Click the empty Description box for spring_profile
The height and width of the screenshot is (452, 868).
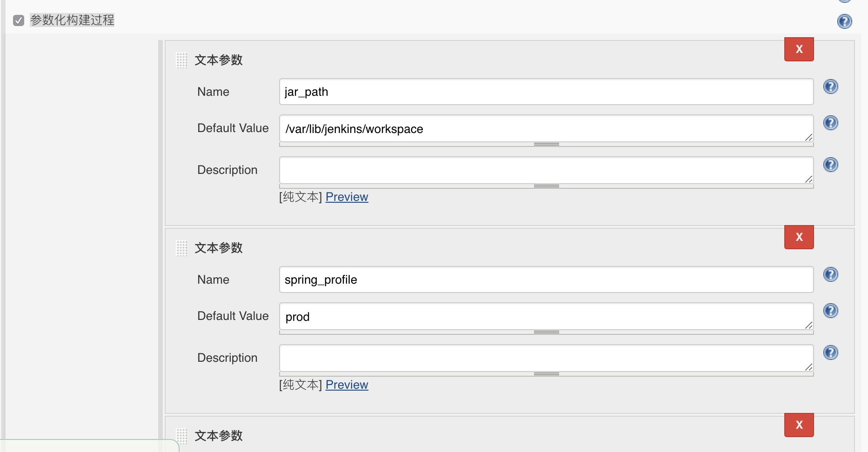click(x=546, y=358)
